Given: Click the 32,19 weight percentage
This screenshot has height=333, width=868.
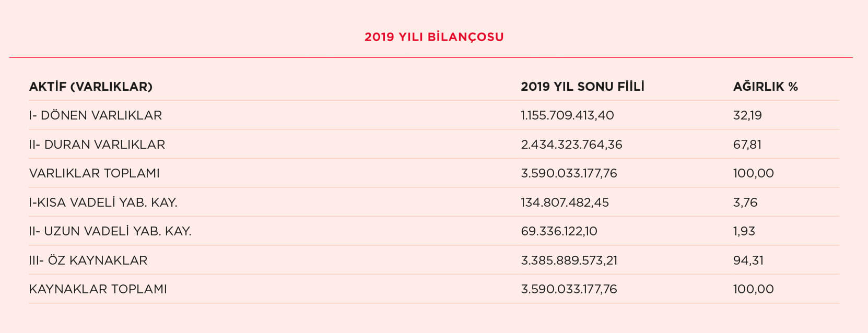Looking at the screenshot, I should [747, 115].
